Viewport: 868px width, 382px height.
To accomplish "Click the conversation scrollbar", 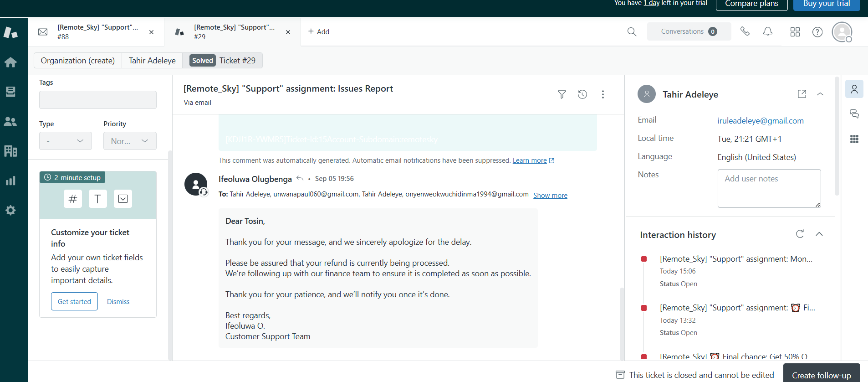I will pyautogui.click(x=622, y=324).
